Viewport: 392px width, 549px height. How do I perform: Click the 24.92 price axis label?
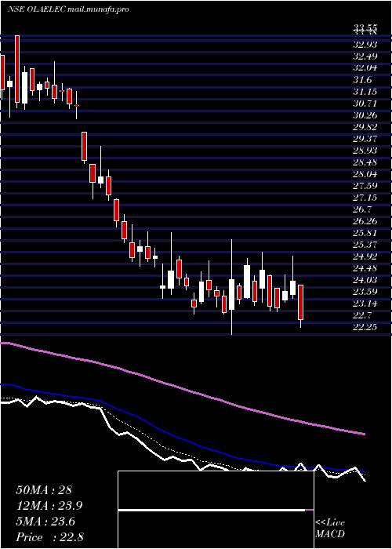(x=365, y=257)
